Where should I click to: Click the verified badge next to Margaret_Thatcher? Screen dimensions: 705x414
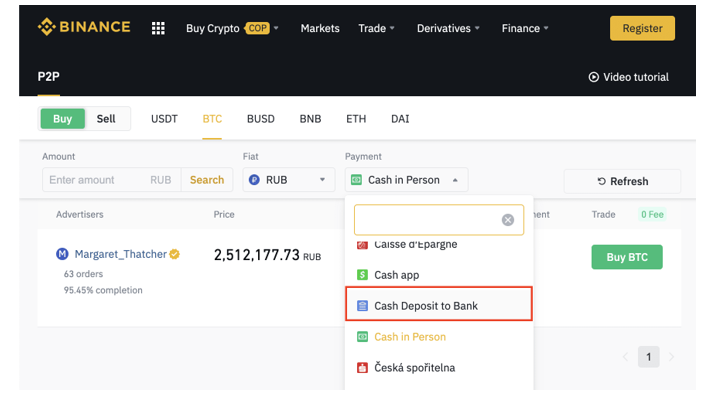click(175, 254)
